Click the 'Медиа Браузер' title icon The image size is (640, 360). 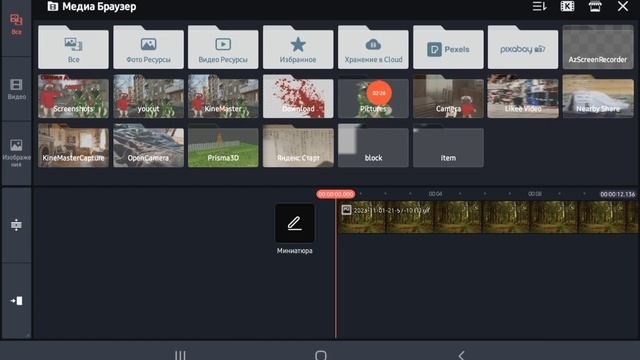click(x=53, y=7)
